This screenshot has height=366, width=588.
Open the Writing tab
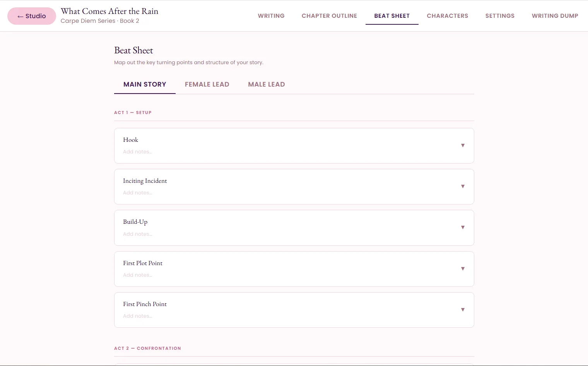coord(271,16)
